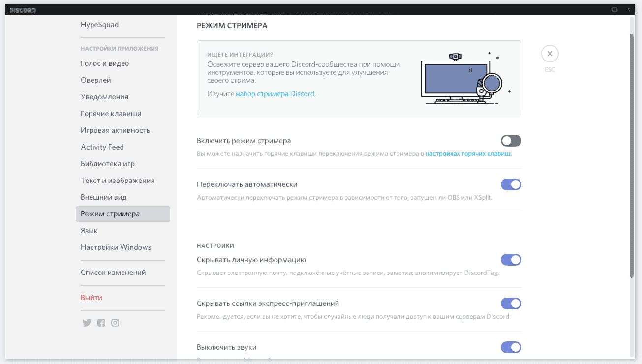
Task: Open the HypeSquad settings section
Action: [123, 25]
